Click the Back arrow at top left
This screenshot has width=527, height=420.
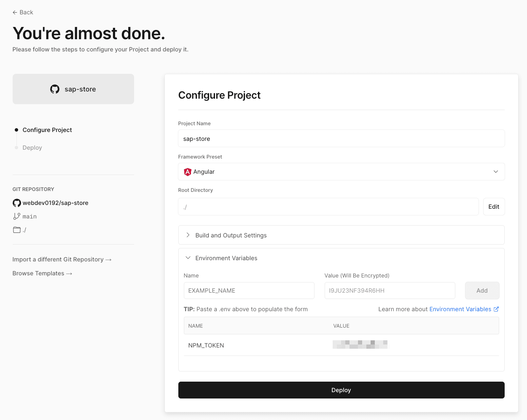pos(15,12)
